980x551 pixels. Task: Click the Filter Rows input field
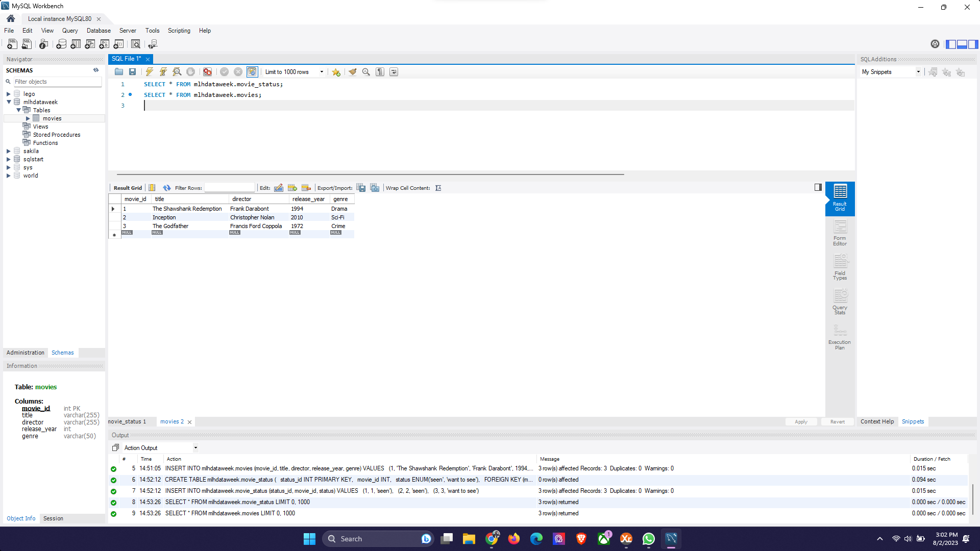tap(229, 188)
